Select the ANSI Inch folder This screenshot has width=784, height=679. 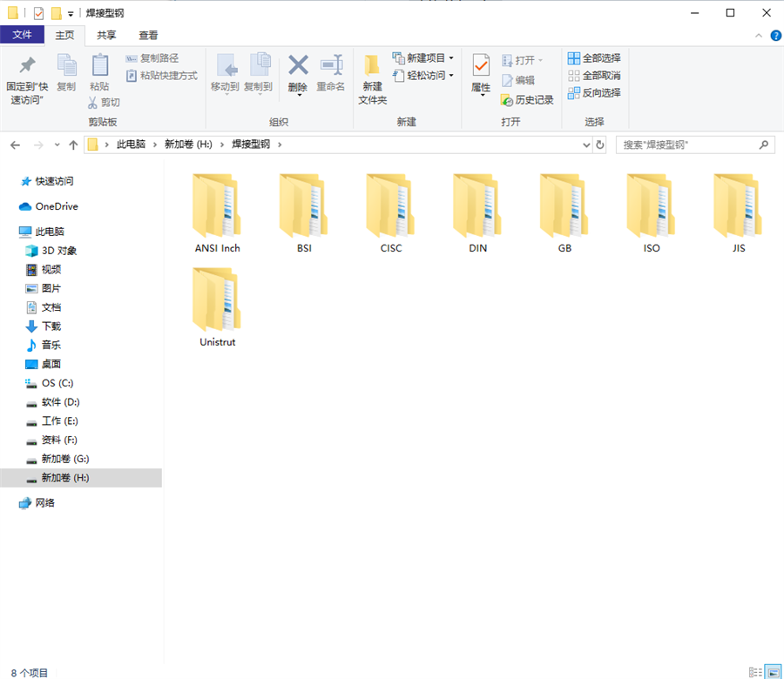point(218,213)
